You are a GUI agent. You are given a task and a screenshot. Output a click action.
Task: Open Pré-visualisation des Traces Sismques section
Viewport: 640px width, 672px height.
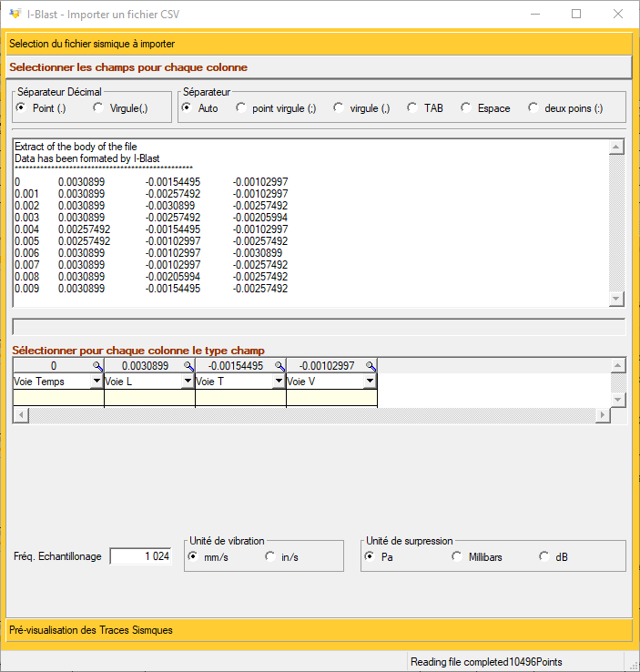click(320, 630)
